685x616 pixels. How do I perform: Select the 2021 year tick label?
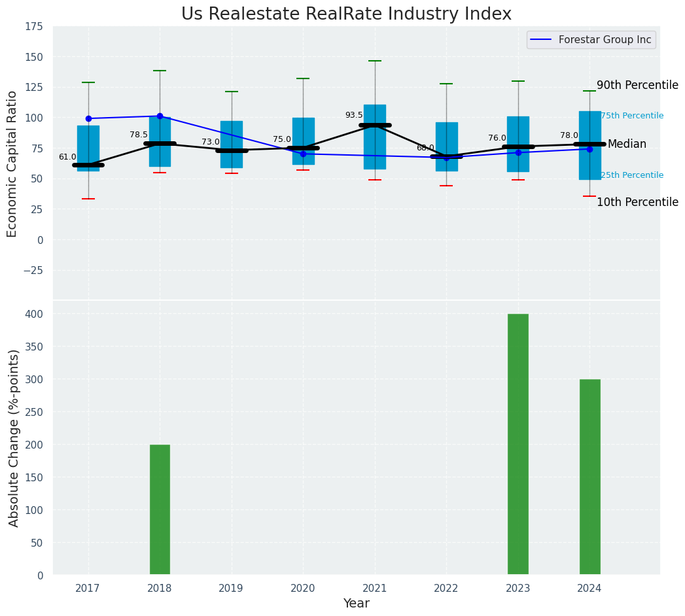point(375,589)
